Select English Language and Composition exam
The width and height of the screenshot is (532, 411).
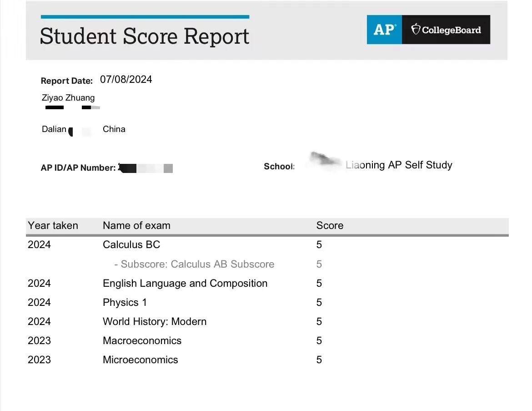pos(185,284)
